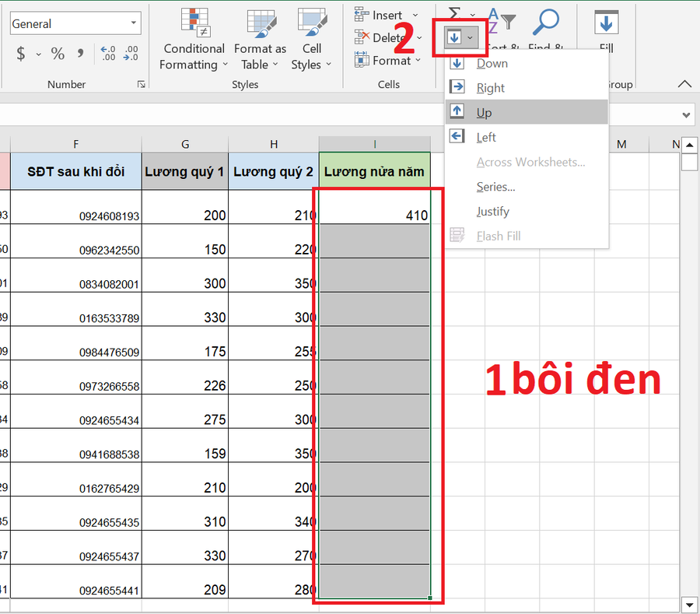700x614 pixels.
Task: Select cell containing 410
Action: (x=375, y=207)
